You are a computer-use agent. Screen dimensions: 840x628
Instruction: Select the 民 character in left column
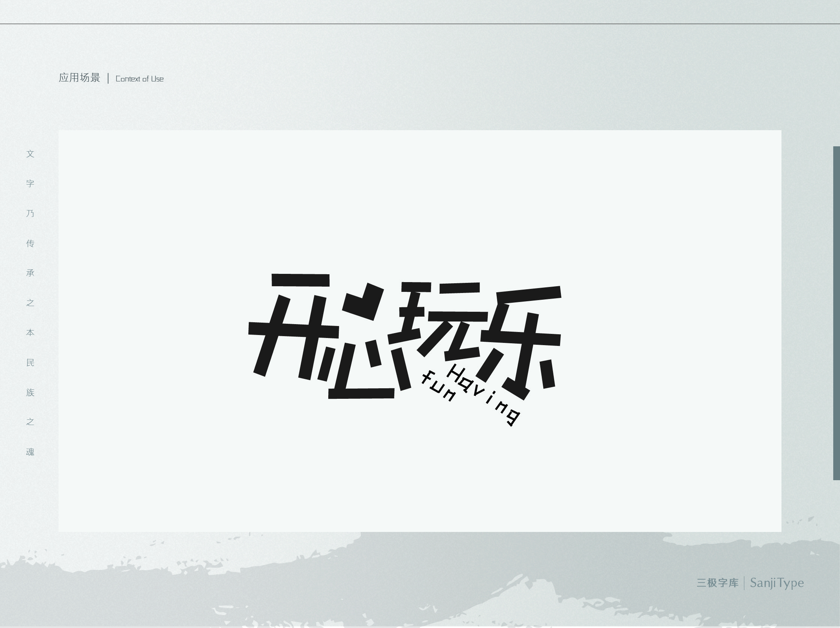coord(30,362)
